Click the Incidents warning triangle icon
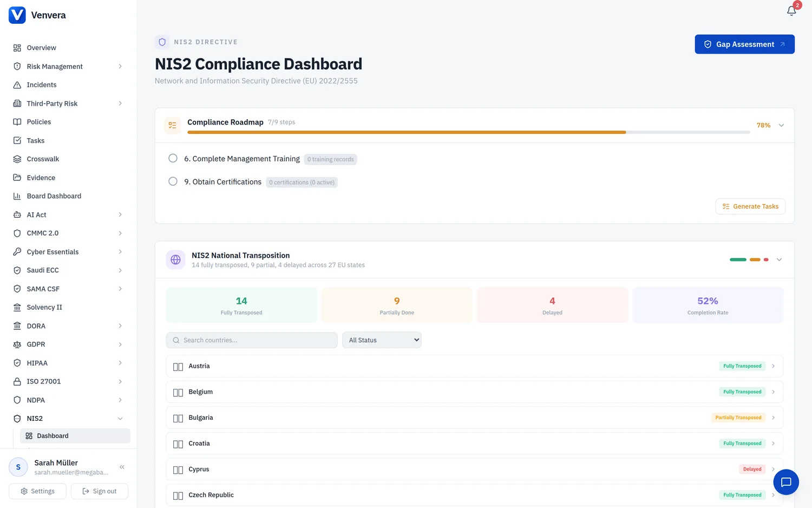 coord(17,85)
